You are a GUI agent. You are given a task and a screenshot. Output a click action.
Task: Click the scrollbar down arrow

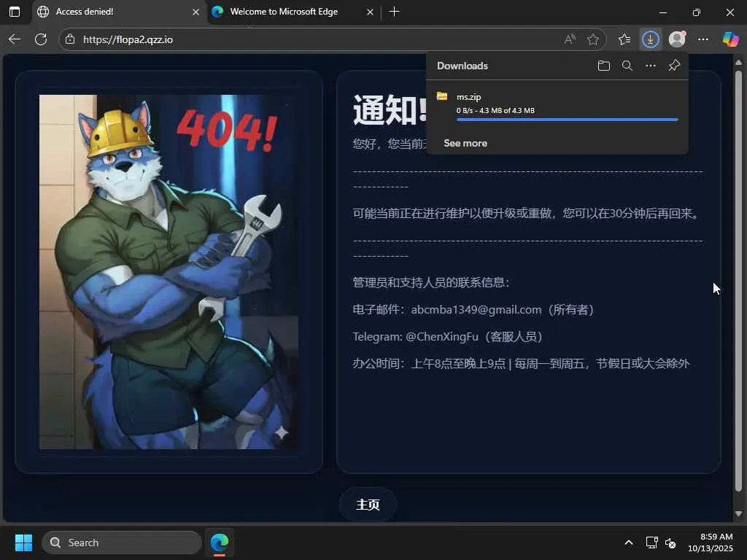tap(738, 513)
